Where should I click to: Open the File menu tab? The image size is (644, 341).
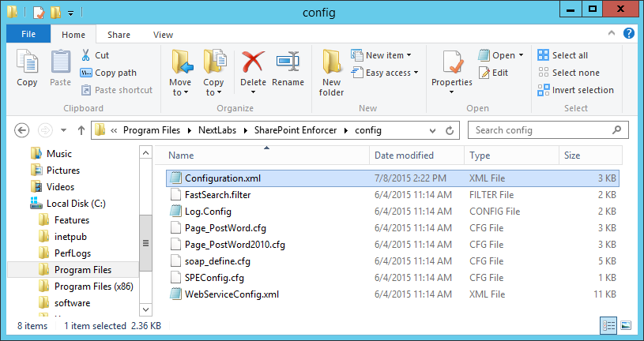click(x=28, y=35)
